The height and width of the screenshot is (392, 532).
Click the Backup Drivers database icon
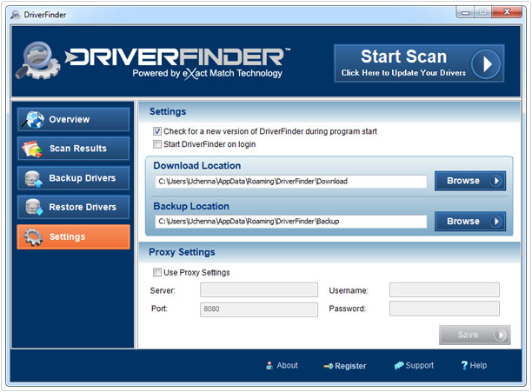pos(33,178)
